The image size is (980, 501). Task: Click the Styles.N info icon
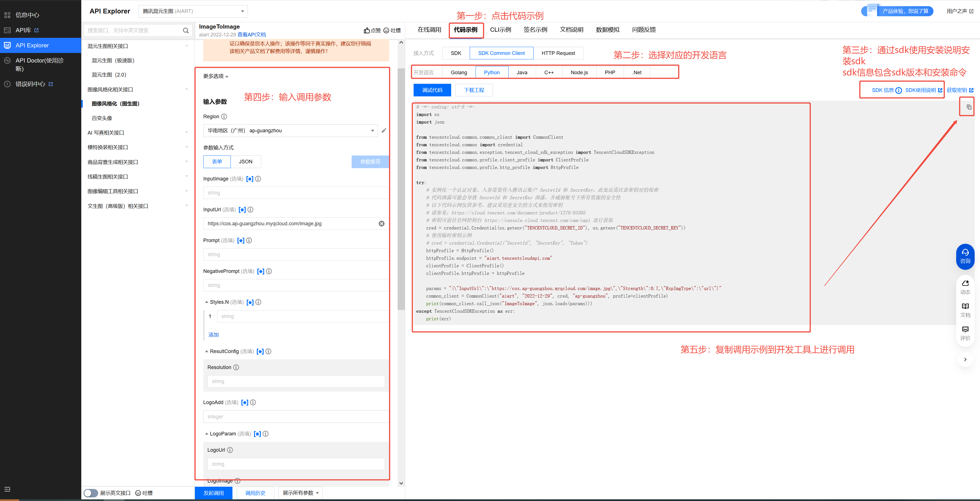click(258, 302)
